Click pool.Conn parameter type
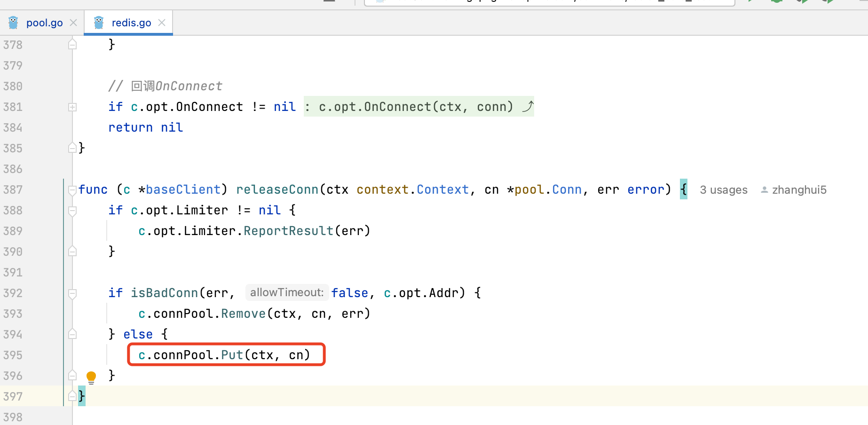Screen dimensions: 868x425 (x=548, y=189)
